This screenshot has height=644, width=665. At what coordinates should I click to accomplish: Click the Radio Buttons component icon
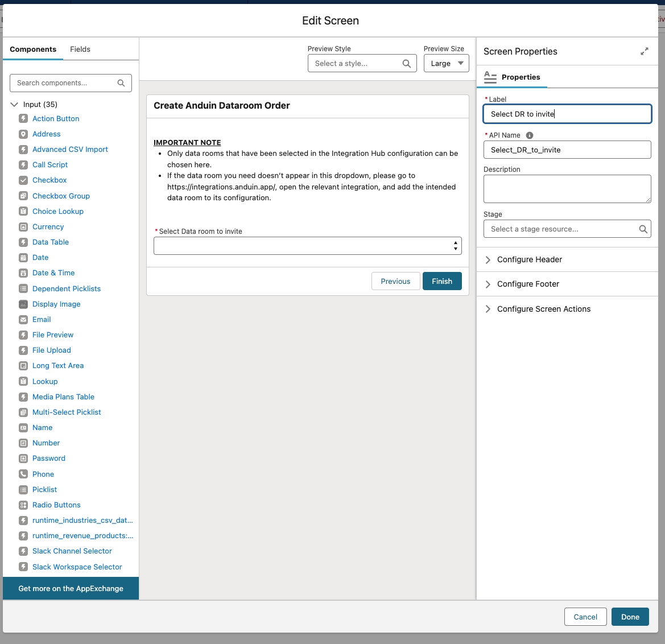tap(23, 505)
